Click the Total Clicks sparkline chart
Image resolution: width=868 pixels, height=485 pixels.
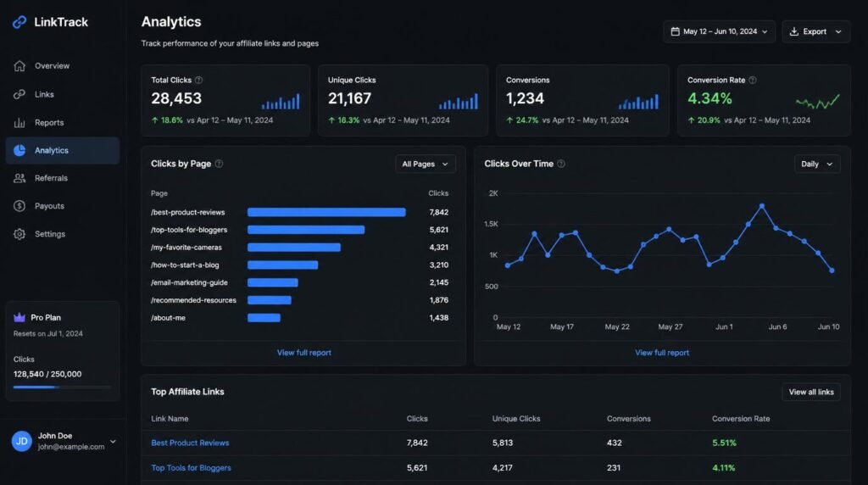point(281,101)
